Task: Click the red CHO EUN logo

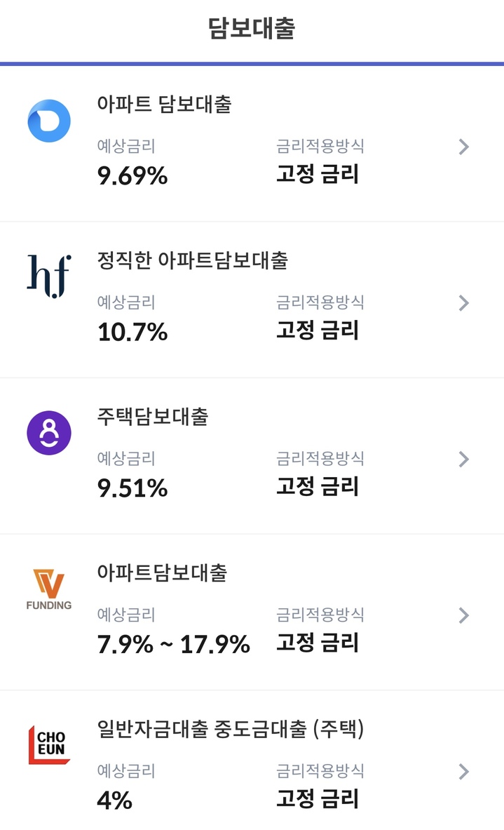Action: [49, 744]
